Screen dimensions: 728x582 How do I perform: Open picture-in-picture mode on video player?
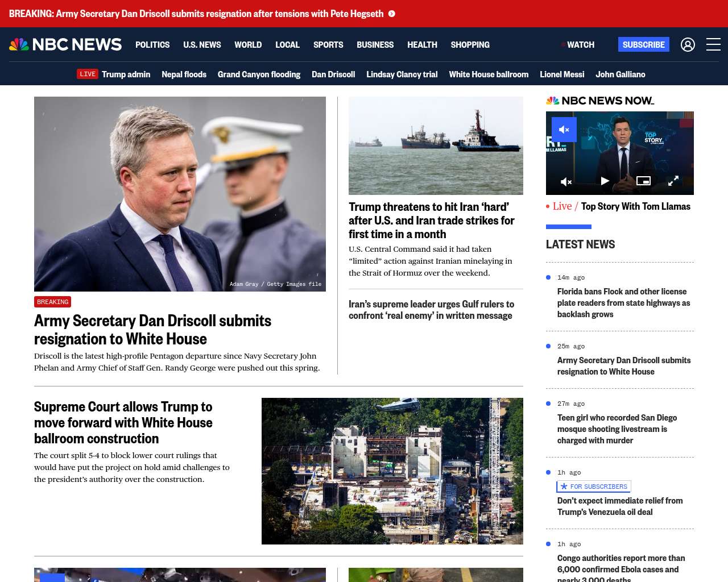(643, 181)
